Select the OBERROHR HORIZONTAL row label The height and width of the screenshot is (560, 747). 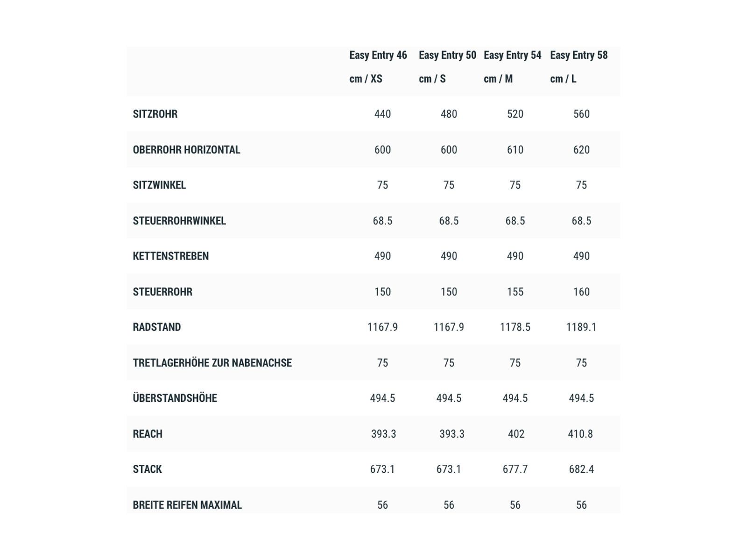tap(186, 150)
